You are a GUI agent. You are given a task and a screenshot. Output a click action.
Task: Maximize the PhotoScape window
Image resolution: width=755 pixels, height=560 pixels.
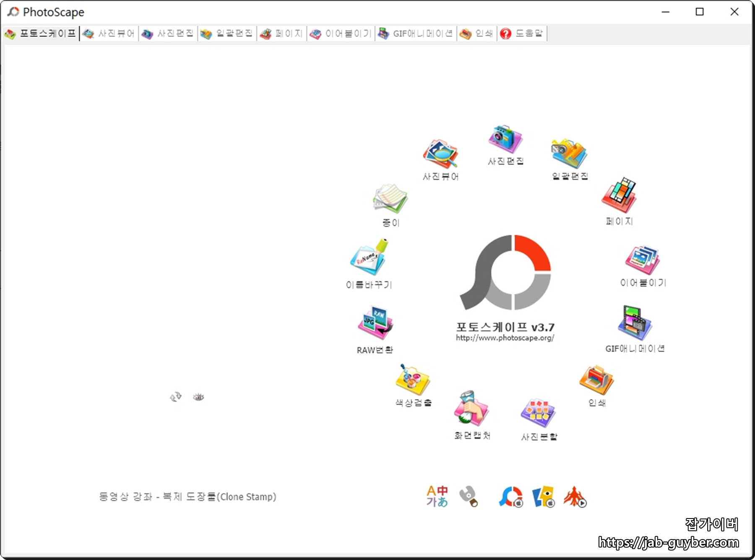pyautogui.click(x=700, y=12)
